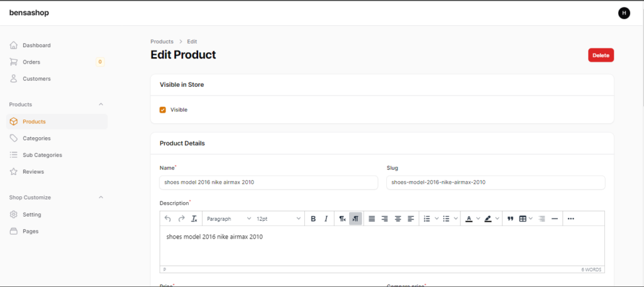Insert a bulleted list
The width and height of the screenshot is (644, 287).
(447, 219)
